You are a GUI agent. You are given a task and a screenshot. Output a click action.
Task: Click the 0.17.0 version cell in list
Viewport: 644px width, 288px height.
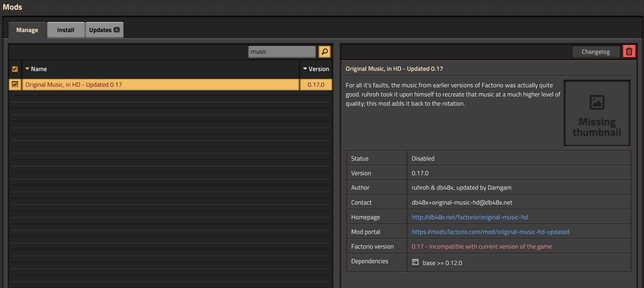[x=316, y=85]
